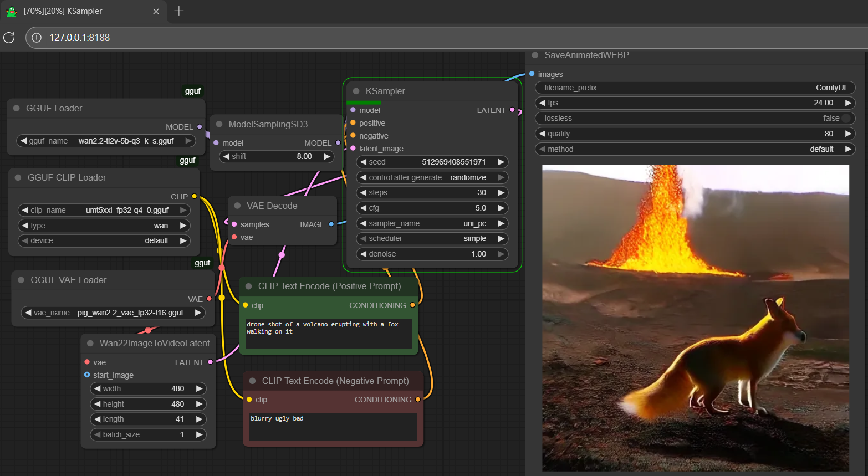Change the gguf_name model selection
The height and width of the screenshot is (476, 868).
[x=106, y=141]
